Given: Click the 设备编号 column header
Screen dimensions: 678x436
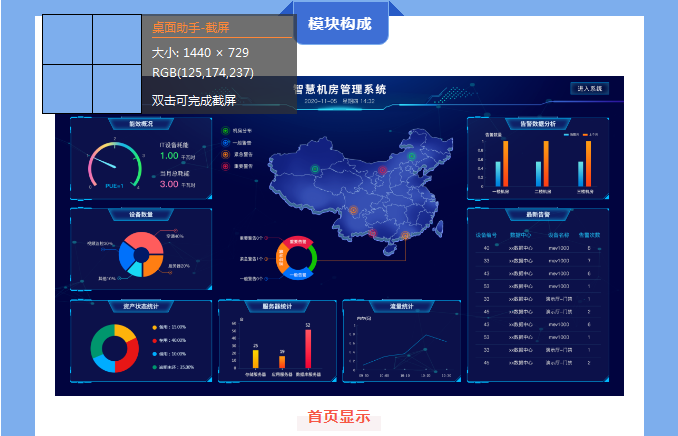Looking at the screenshot, I should [x=486, y=235].
